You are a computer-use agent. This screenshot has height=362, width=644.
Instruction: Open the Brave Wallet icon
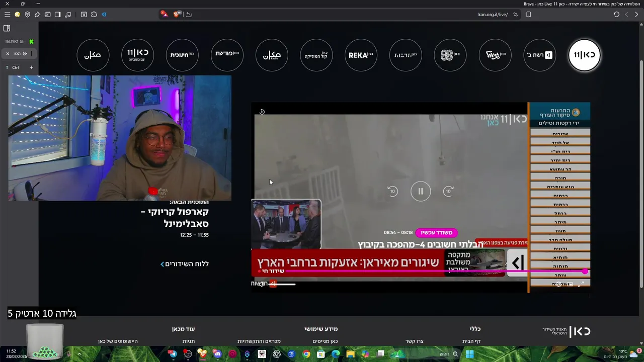click(47, 15)
